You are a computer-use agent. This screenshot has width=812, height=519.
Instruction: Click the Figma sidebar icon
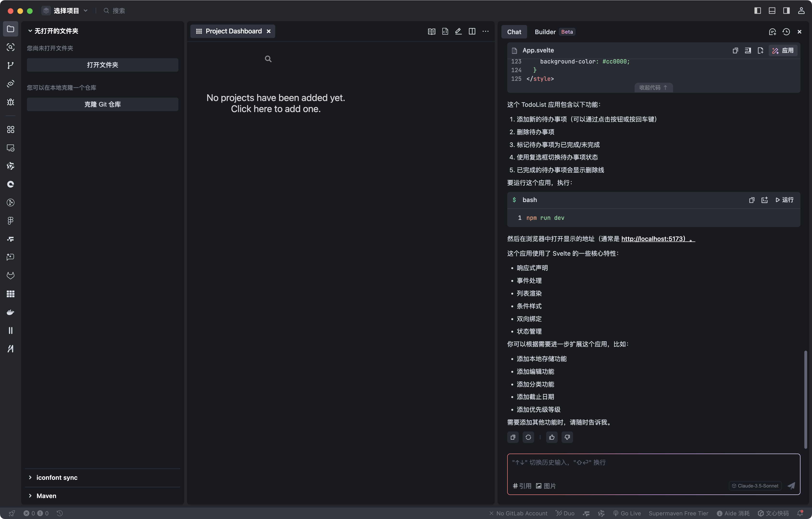click(10, 221)
